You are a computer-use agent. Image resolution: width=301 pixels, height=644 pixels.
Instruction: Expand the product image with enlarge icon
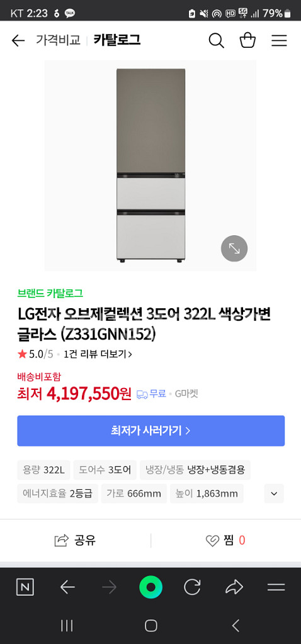click(x=234, y=248)
